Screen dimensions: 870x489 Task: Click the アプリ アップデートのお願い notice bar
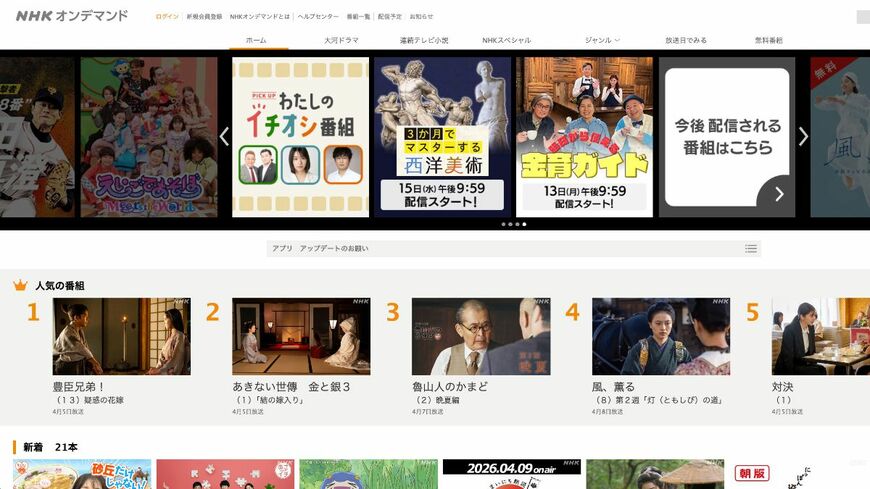tap(513, 249)
